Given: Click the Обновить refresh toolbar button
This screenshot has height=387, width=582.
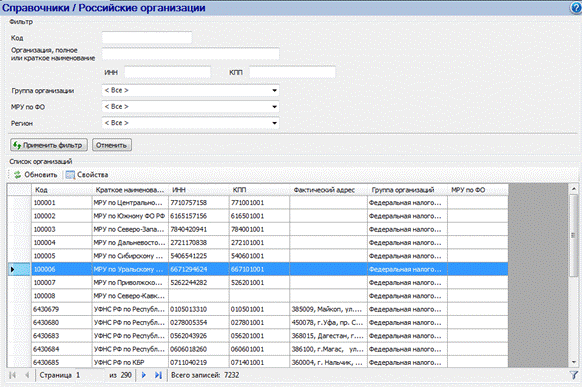Looking at the screenshot, I should 36,175.
